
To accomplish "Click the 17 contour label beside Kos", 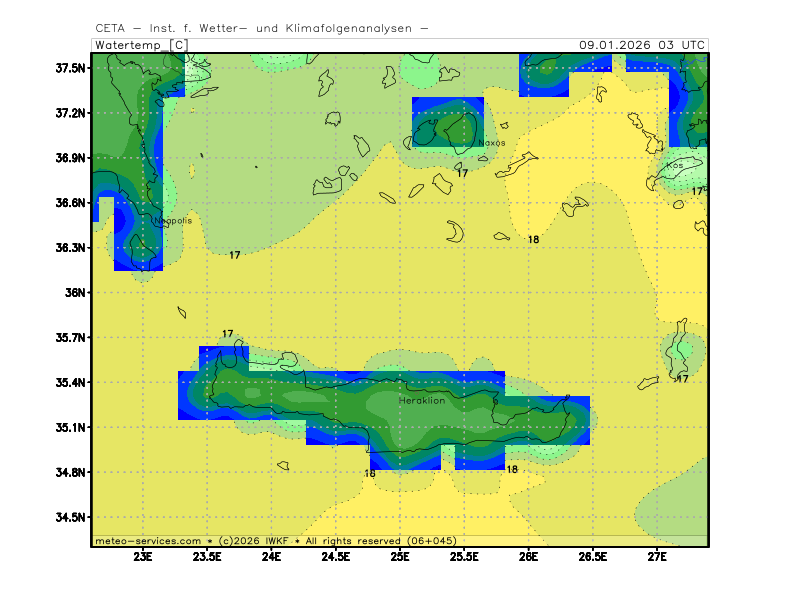I will 697,191.
